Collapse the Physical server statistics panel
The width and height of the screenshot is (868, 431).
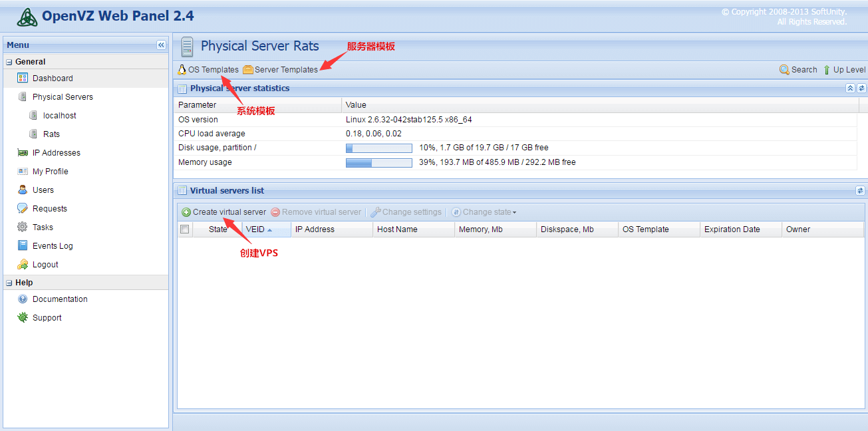click(x=850, y=88)
